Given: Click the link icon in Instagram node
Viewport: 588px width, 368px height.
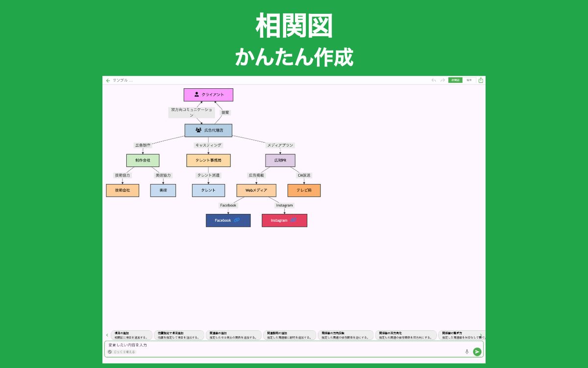Looking at the screenshot, I should [x=294, y=220].
